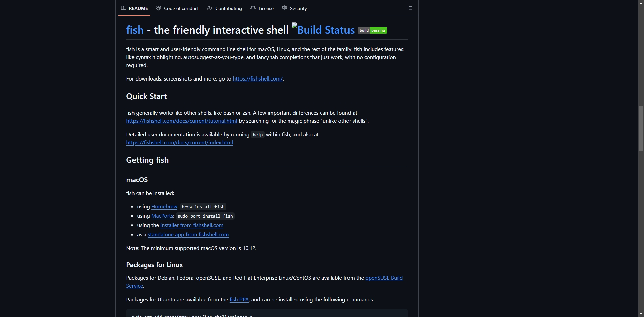
Task: Click the Build Status image link
Action: pos(323,30)
